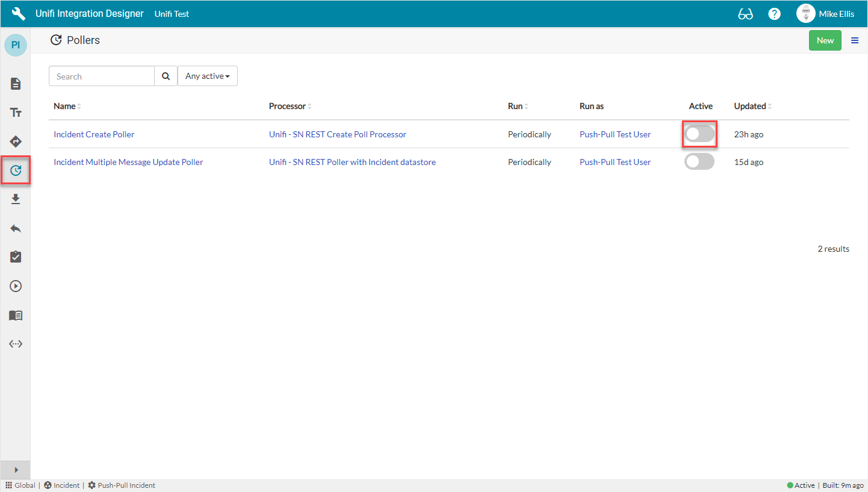The height and width of the screenshot is (492, 868).
Task: Open the hamburger menu next to New
Action: click(x=855, y=40)
